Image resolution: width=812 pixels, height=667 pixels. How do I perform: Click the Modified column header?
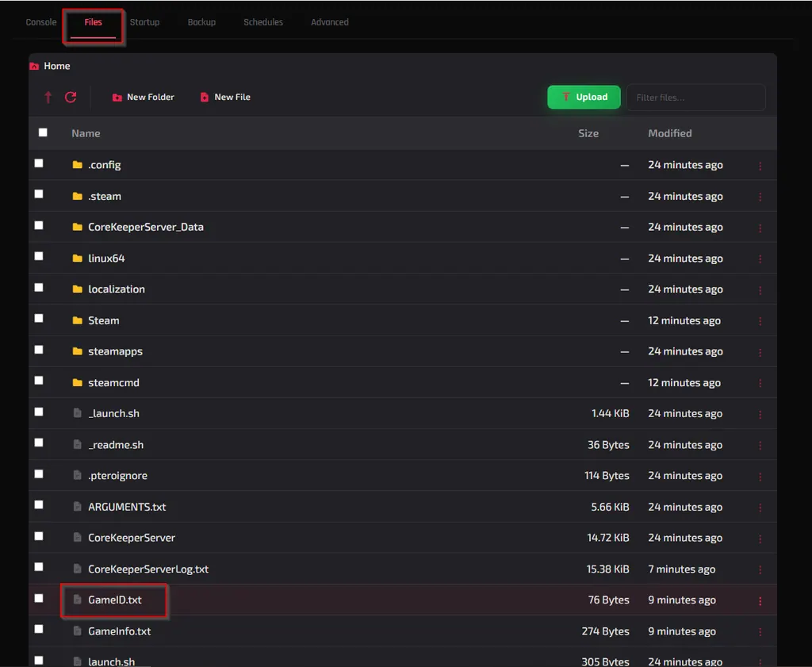[669, 133]
